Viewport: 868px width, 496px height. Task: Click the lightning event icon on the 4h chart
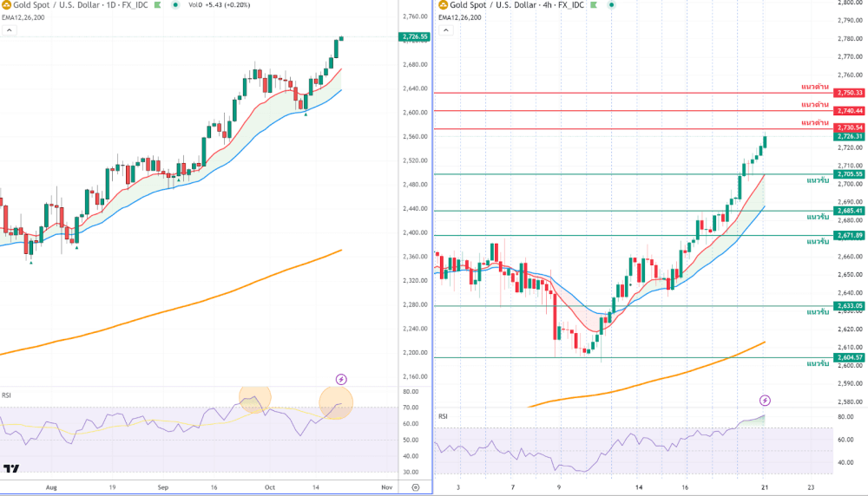coord(765,400)
